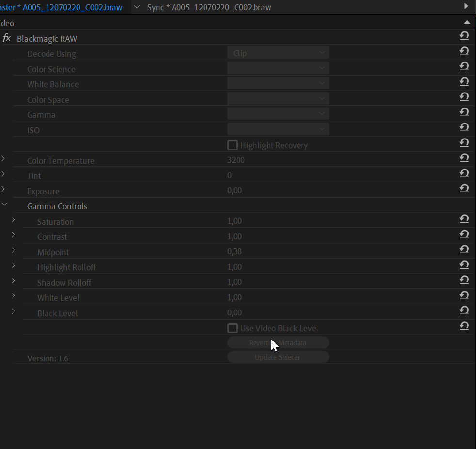The image size is (476, 449).
Task: Open the White Balance dropdown
Action: pos(278,83)
